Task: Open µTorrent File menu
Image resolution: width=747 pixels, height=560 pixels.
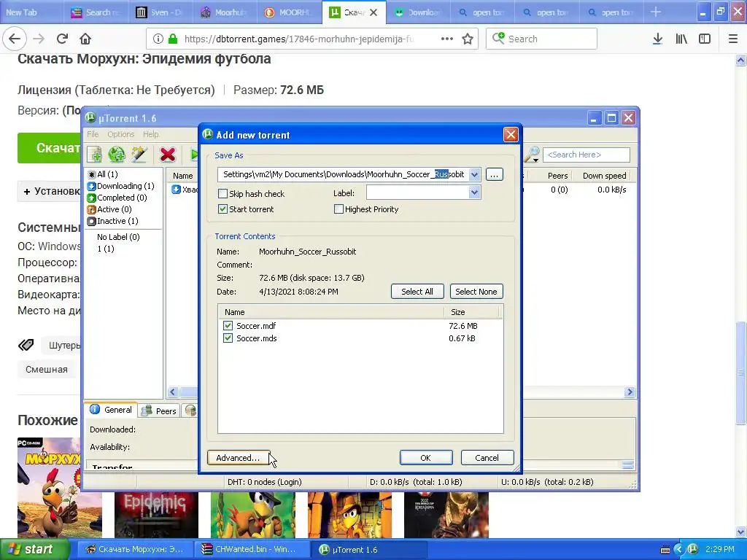Action: [93, 134]
